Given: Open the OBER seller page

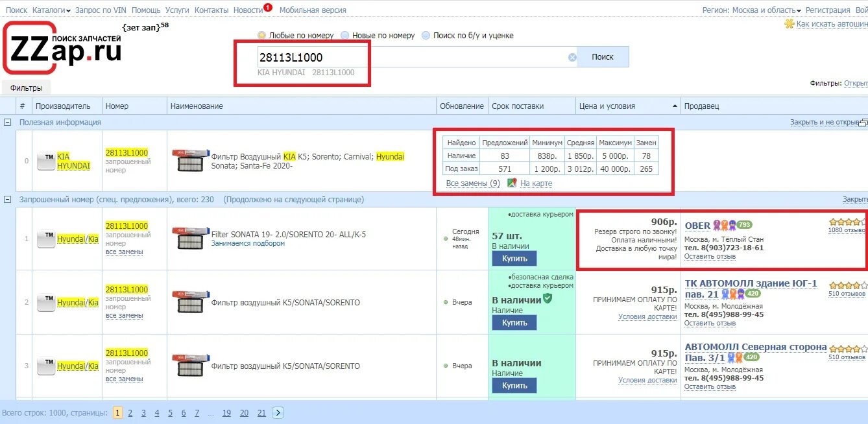Looking at the screenshot, I should point(698,226).
